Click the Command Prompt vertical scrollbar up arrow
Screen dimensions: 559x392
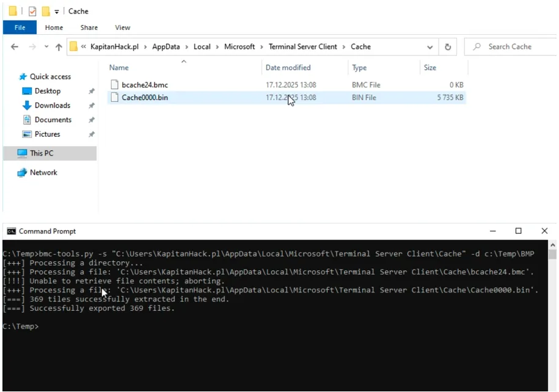coord(552,245)
